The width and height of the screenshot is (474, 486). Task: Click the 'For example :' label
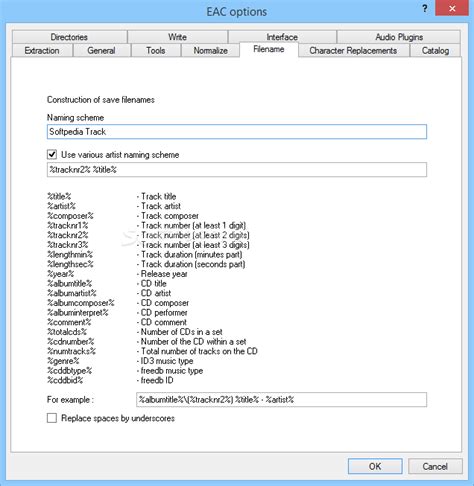click(70, 399)
